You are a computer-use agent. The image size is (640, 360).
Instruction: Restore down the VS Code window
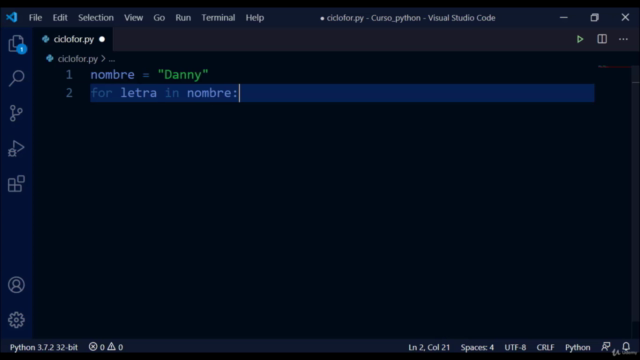594,18
